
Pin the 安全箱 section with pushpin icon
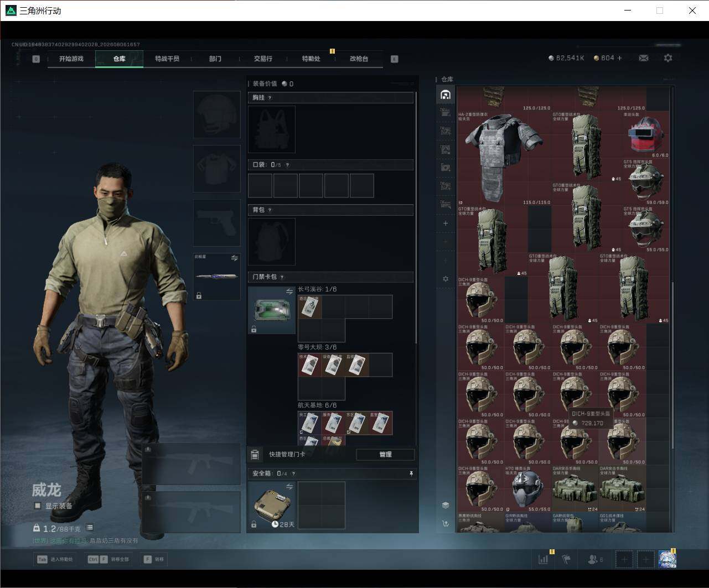pyautogui.click(x=411, y=473)
